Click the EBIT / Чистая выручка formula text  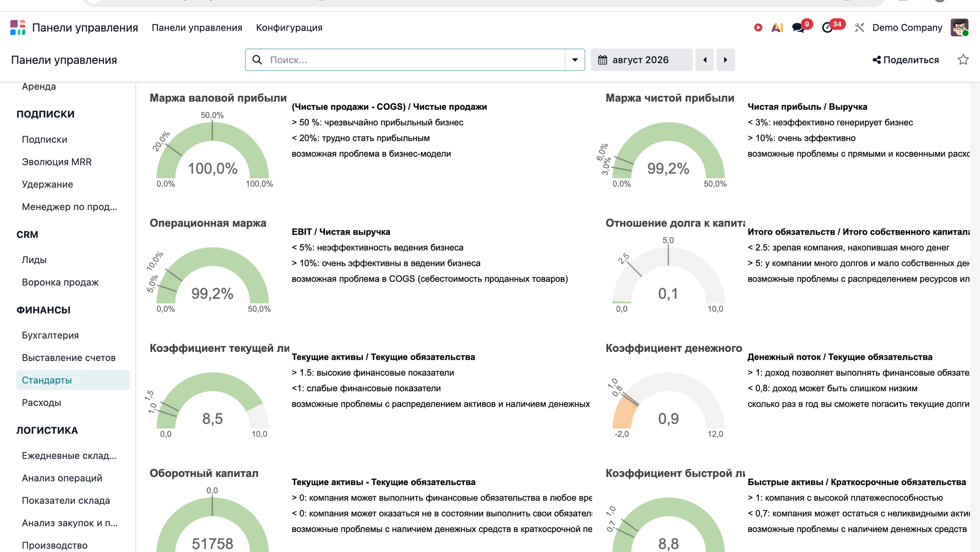(341, 232)
